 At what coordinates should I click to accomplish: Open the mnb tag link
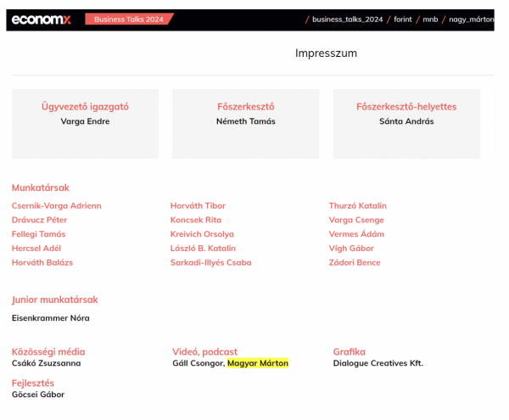click(430, 20)
